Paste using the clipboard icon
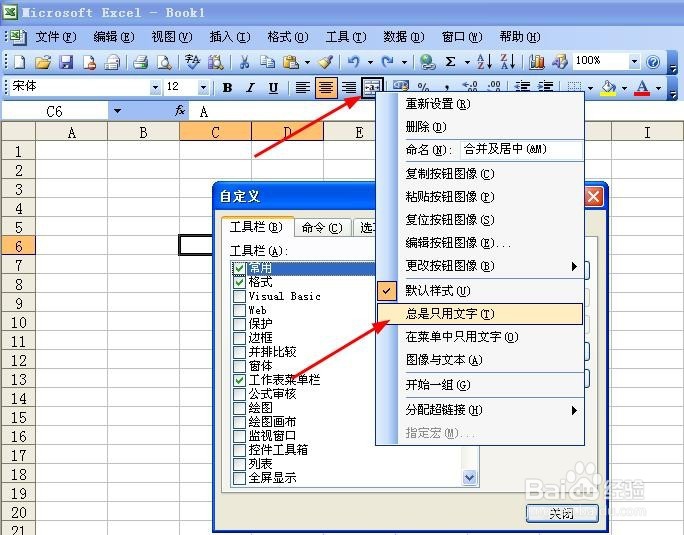The width and height of the screenshot is (684, 535). 291,62
